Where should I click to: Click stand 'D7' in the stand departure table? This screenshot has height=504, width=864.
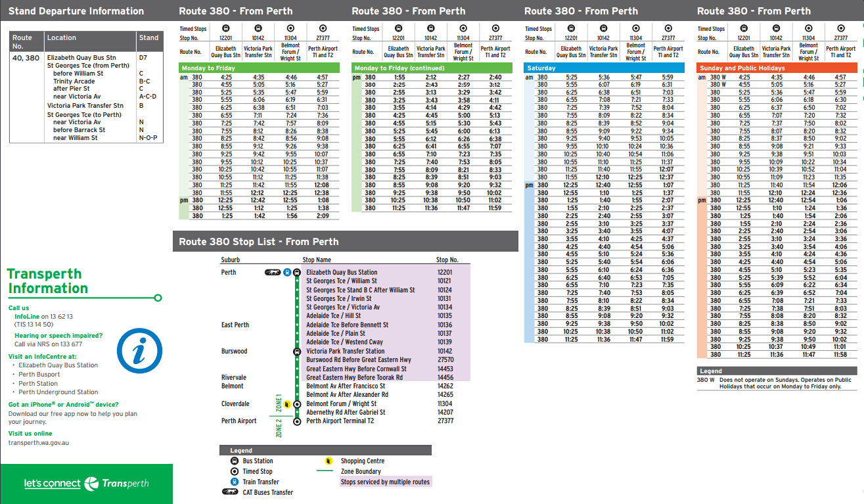(x=143, y=58)
